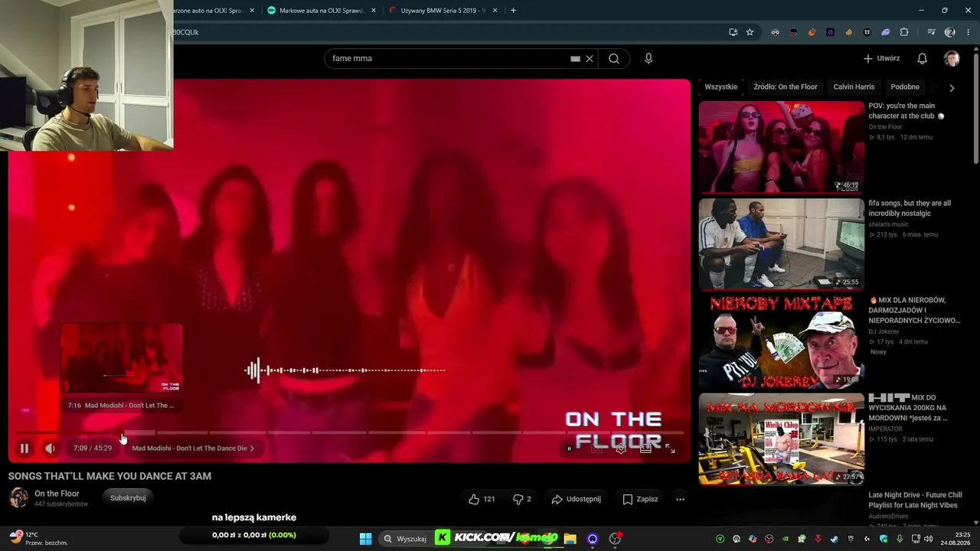Click the install app icon in the address bar
The height and width of the screenshot is (551, 980).
point(733,32)
